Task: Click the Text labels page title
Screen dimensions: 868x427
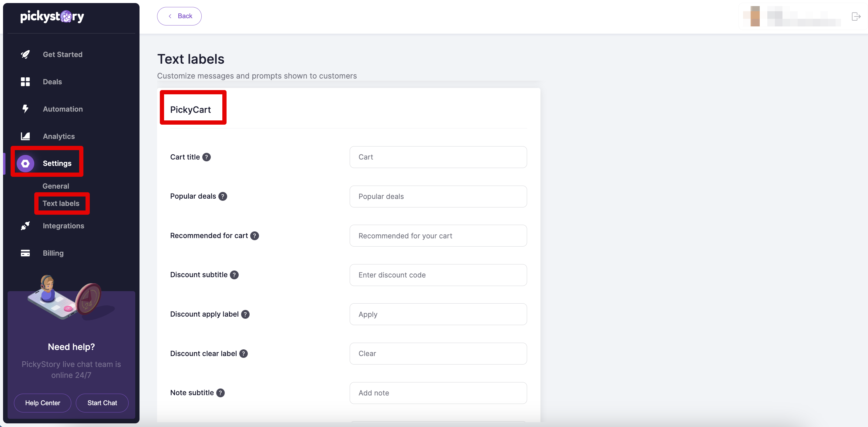Action: click(191, 59)
